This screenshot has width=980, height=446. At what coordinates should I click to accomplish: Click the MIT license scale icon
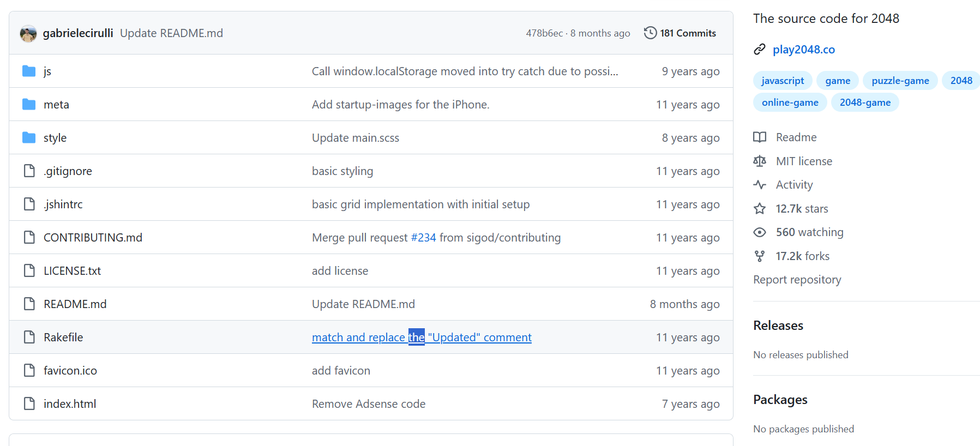click(760, 161)
